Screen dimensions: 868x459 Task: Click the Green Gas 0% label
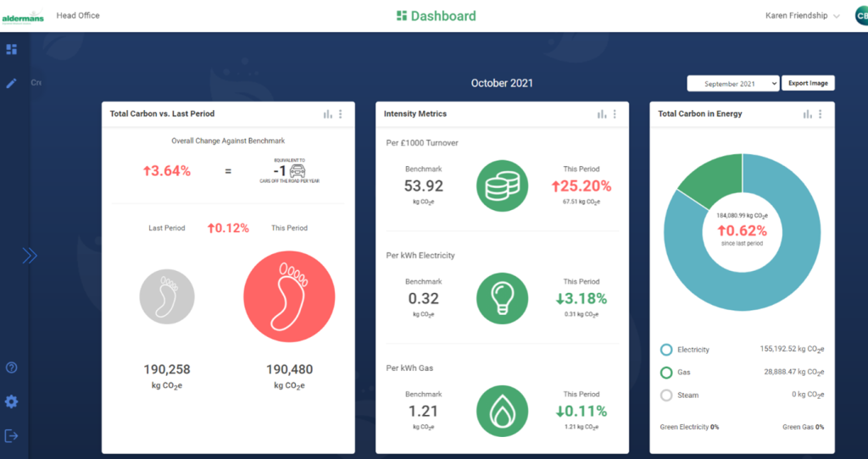[804, 427]
